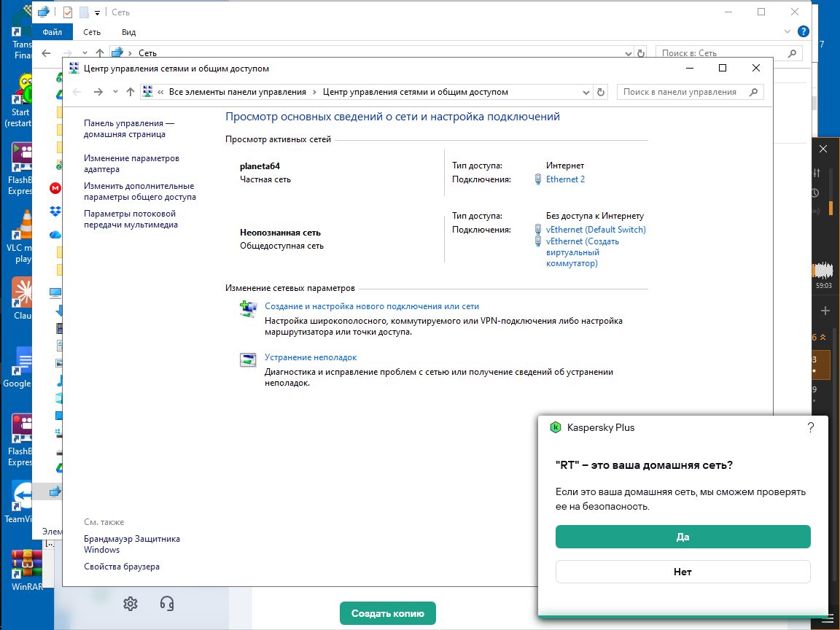Open the Ethernet 2 connection link
Screen dimensions: 840x630
coord(565,179)
